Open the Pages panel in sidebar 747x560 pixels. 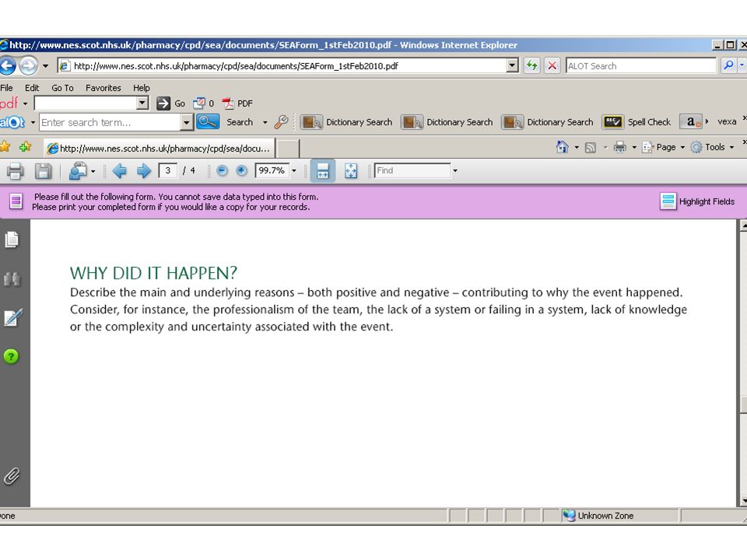(x=12, y=240)
